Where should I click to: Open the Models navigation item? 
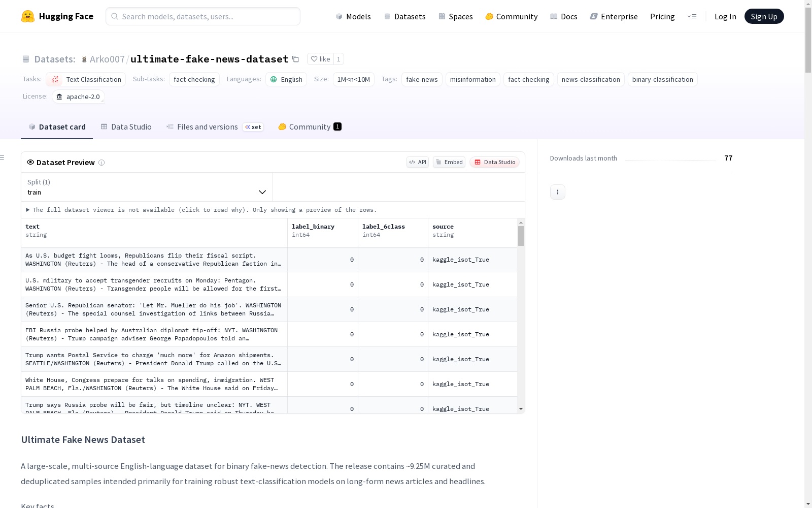pyautogui.click(x=353, y=16)
